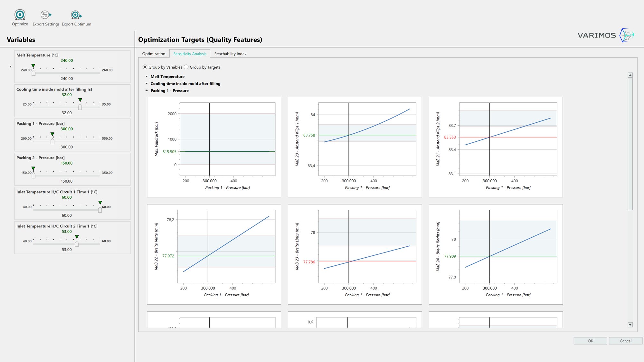Click green marker on Packing 1 Pressure slider
This screenshot has height=362, width=644.
pos(52,134)
